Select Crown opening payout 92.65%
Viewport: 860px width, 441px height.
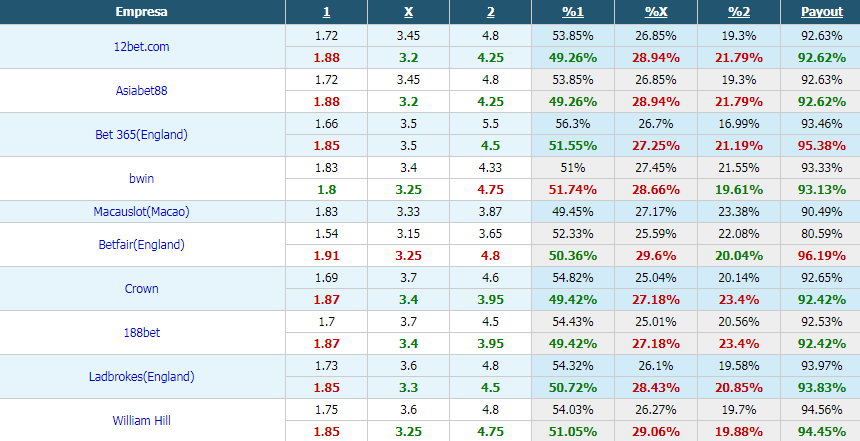(x=822, y=278)
